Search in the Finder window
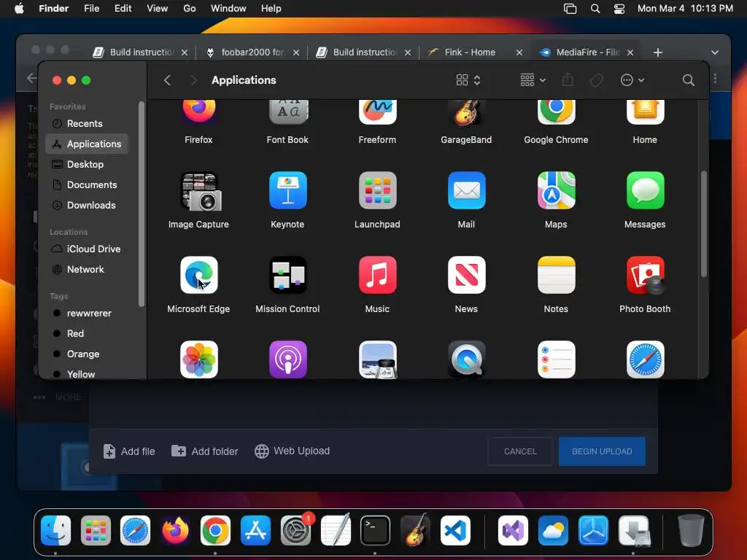The image size is (747, 560). [688, 80]
